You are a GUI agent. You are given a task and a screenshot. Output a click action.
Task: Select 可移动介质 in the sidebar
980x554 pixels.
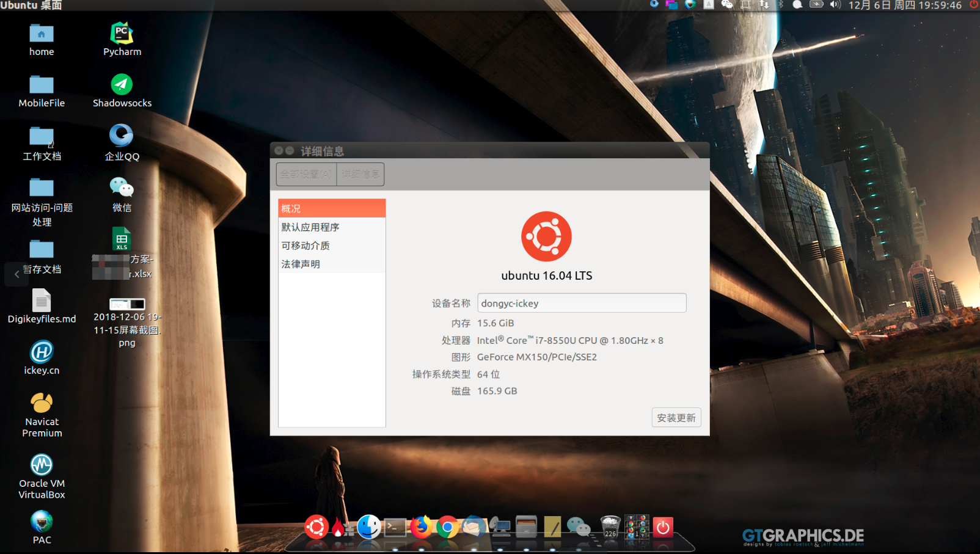click(332, 245)
